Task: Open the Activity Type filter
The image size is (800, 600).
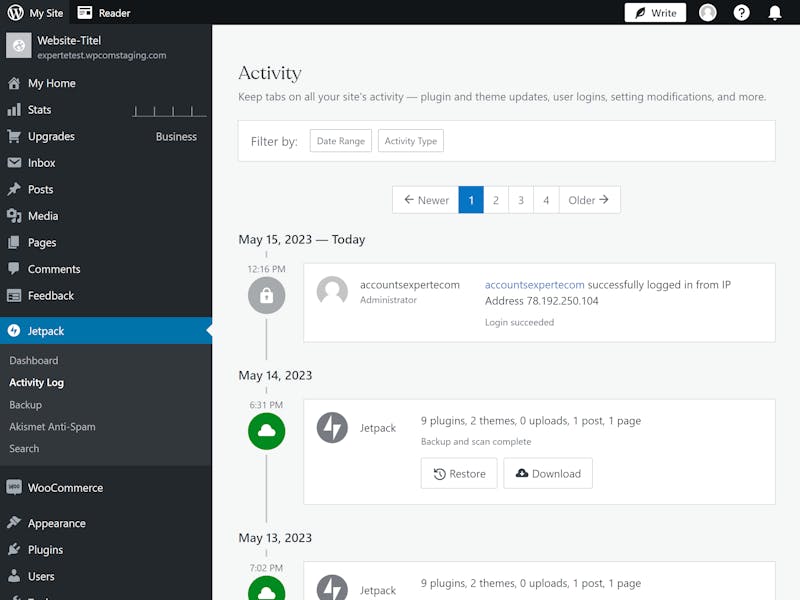Action: (x=411, y=141)
